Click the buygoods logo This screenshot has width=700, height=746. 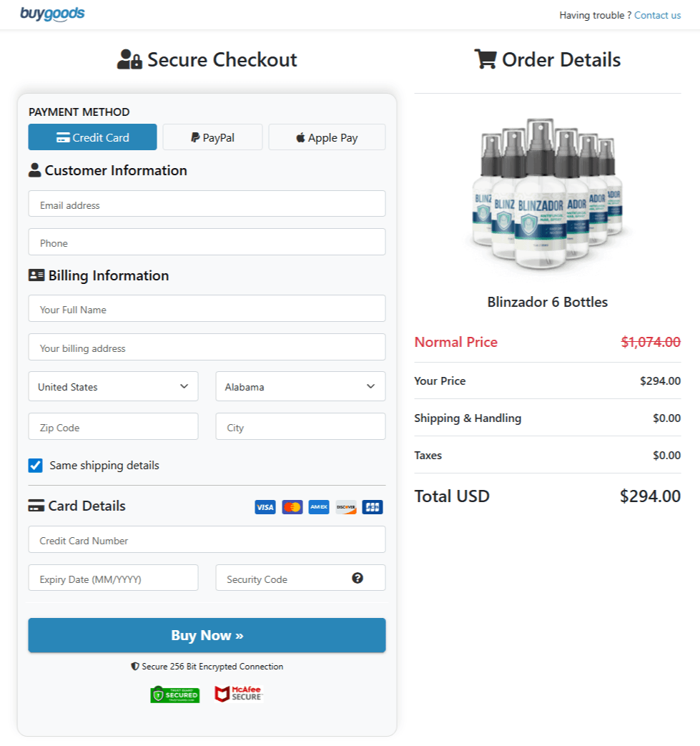point(53,14)
